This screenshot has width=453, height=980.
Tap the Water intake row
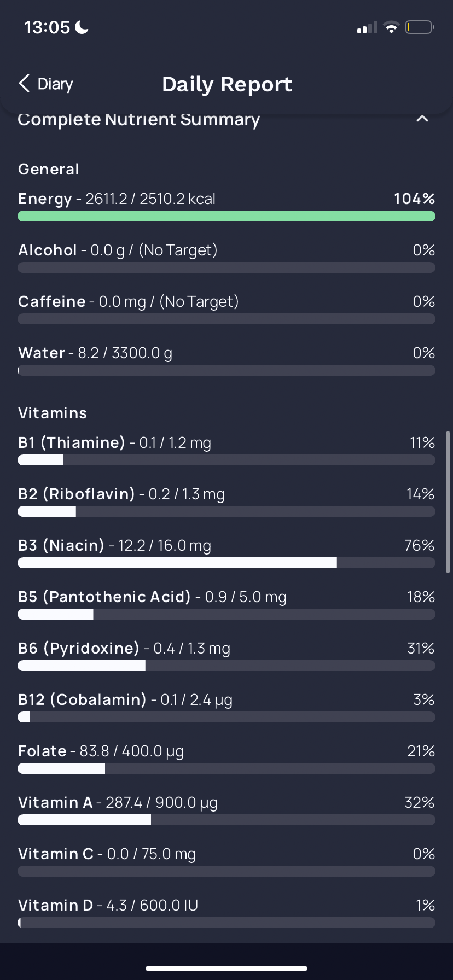pos(226,361)
